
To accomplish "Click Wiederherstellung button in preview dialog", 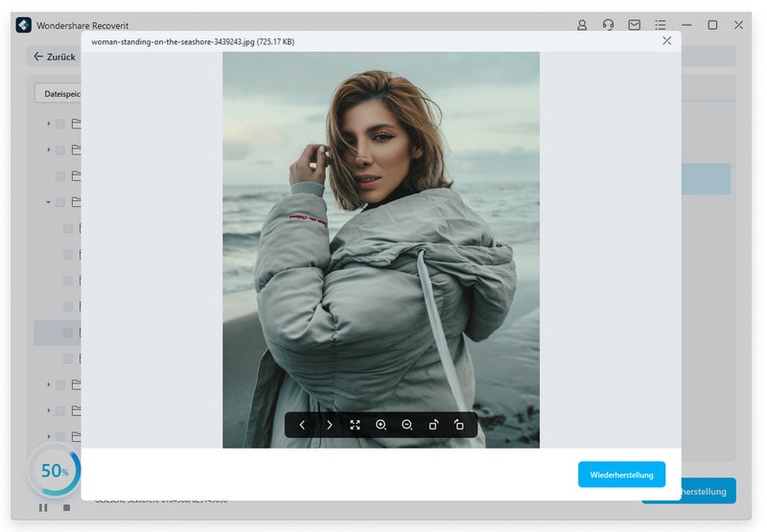I will click(621, 474).
